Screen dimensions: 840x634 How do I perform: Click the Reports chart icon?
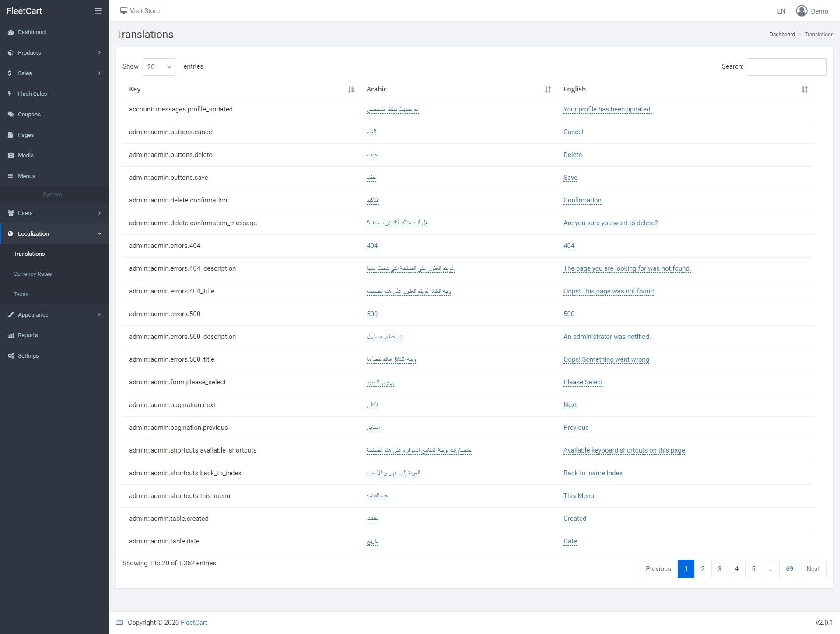(x=10, y=335)
